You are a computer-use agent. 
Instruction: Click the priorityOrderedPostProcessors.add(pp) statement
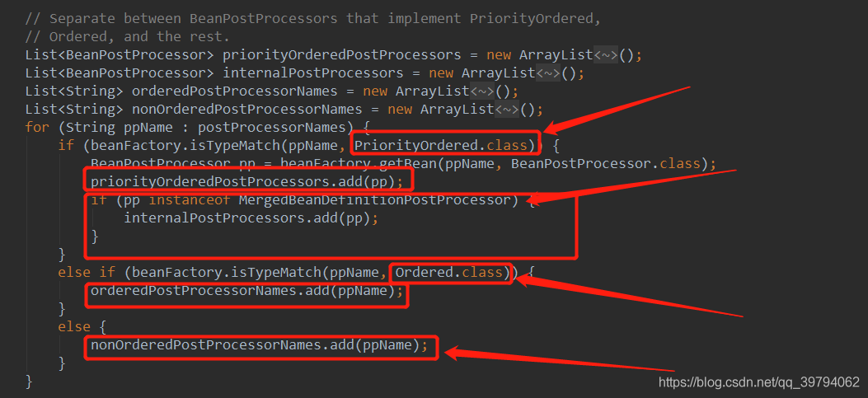pos(247,182)
